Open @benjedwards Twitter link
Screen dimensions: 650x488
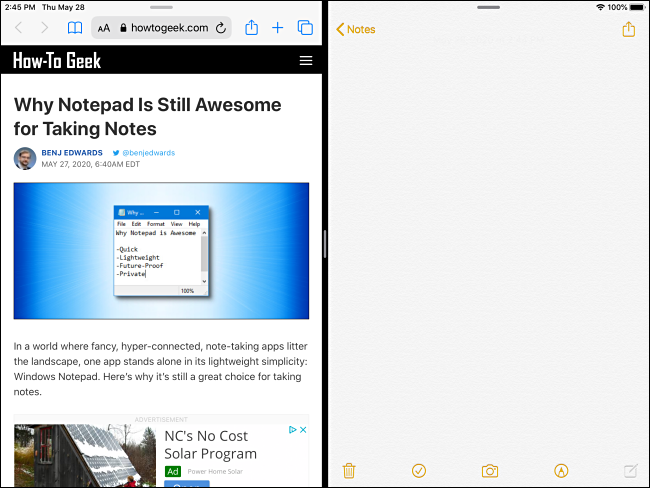pyautogui.click(x=148, y=153)
